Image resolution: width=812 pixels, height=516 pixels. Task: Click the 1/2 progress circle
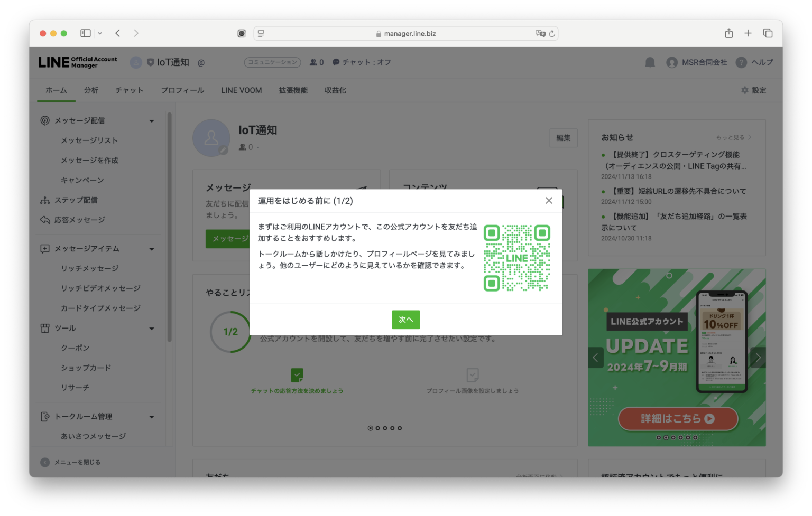(231, 332)
